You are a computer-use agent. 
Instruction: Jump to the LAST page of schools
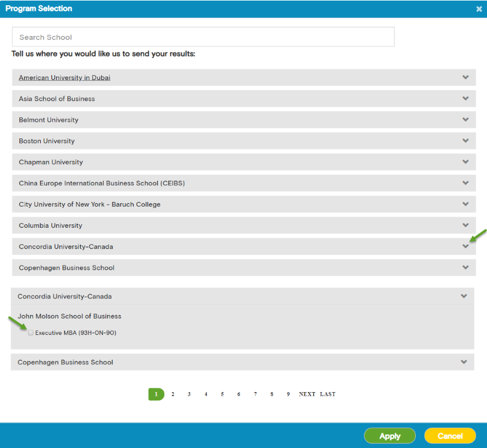click(327, 394)
